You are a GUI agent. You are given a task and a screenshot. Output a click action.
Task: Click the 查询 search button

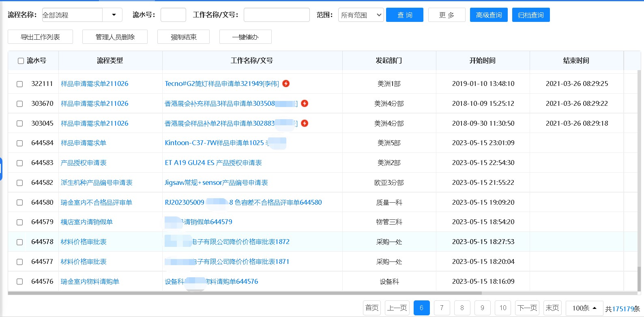coord(405,15)
